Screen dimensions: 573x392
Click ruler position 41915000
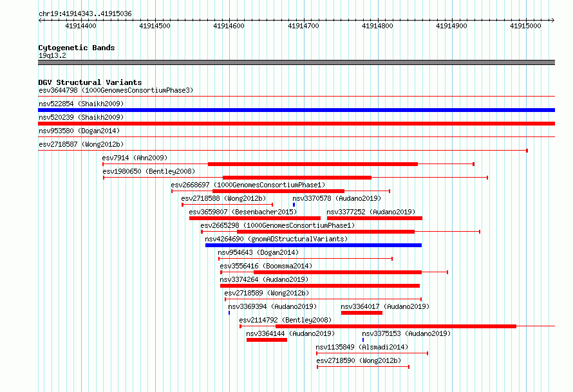coord(525,26)
